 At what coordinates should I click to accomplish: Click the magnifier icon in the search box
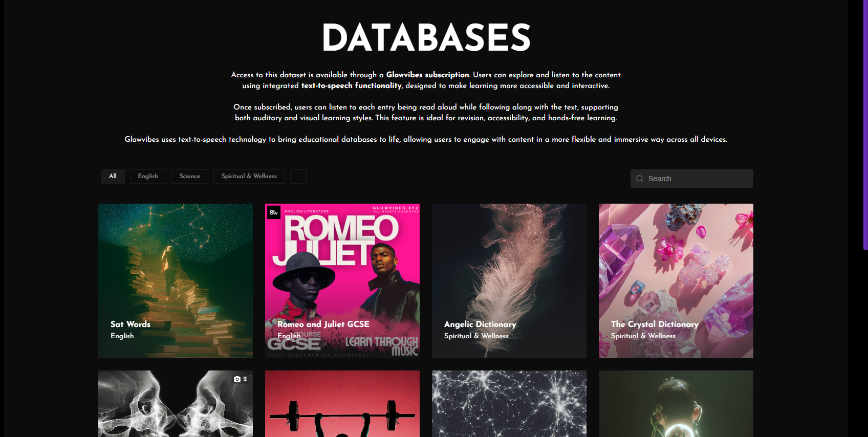click(640, 179)
